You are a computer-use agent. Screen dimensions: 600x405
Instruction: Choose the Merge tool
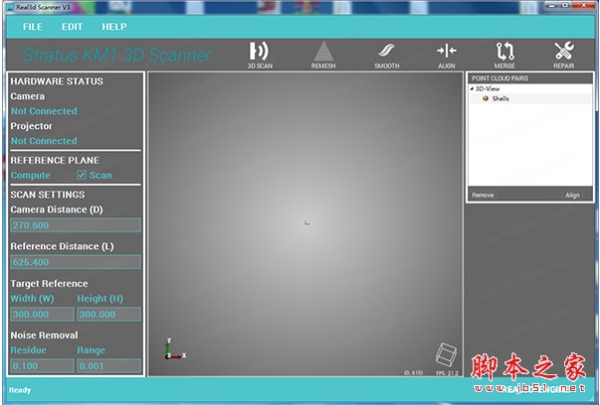[x=505, y=55]
